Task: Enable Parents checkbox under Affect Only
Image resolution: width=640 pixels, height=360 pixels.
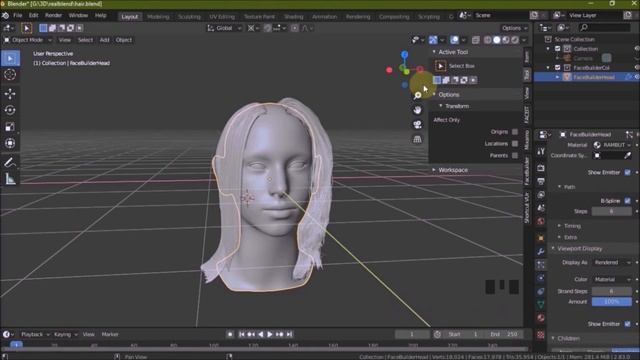Action: 515,156
